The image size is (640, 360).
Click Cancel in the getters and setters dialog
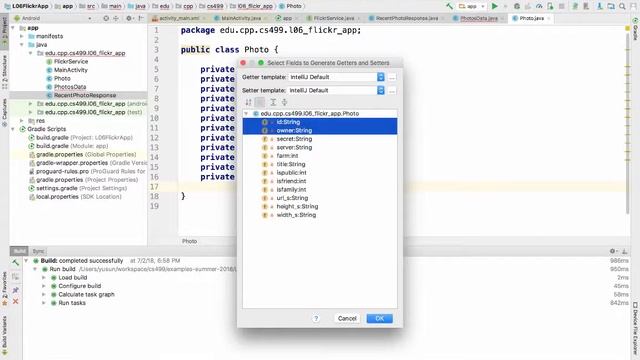[347, 318]
